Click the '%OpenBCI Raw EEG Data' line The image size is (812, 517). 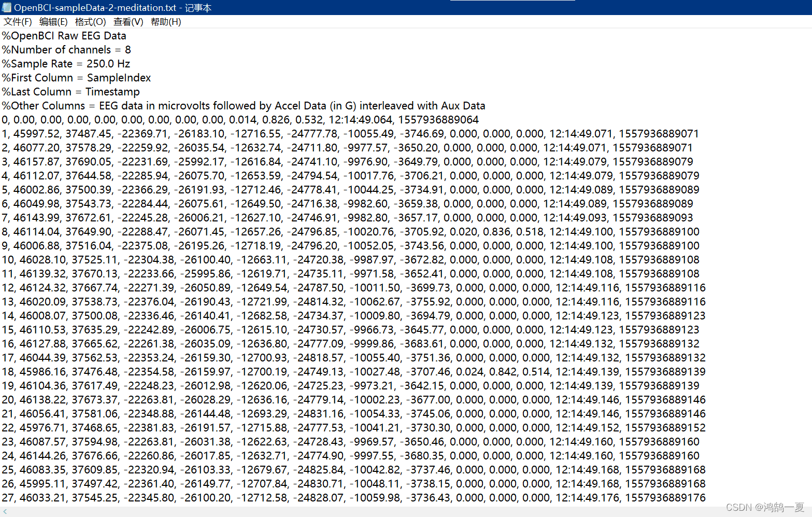[64, 36]
